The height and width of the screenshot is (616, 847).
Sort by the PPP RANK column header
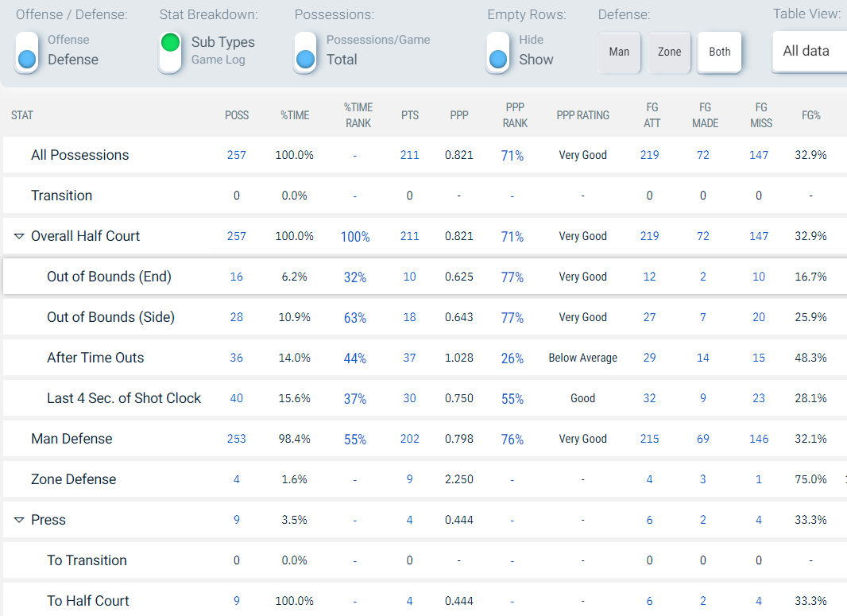515,115
